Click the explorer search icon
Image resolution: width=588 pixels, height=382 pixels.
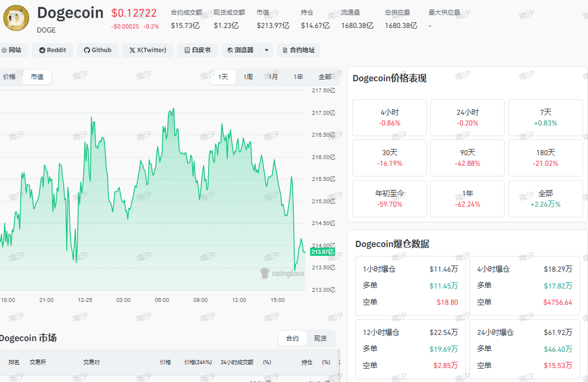[230, 50]
